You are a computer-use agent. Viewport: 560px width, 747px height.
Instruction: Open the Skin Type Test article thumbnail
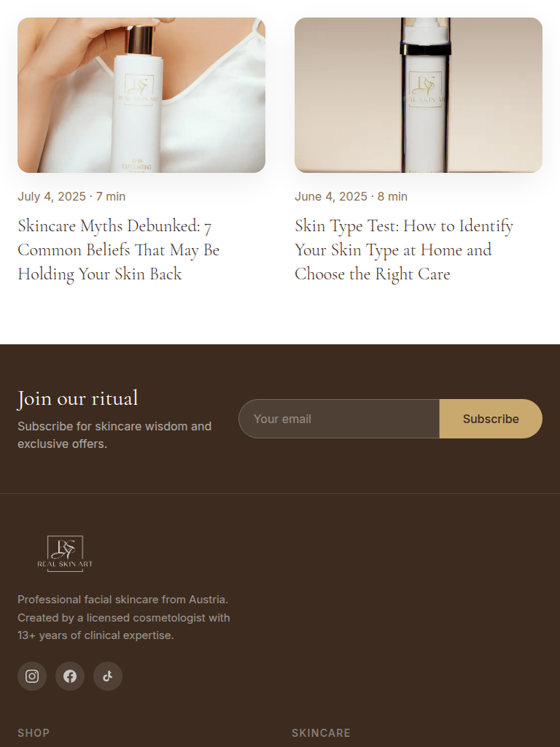point(419,96)
